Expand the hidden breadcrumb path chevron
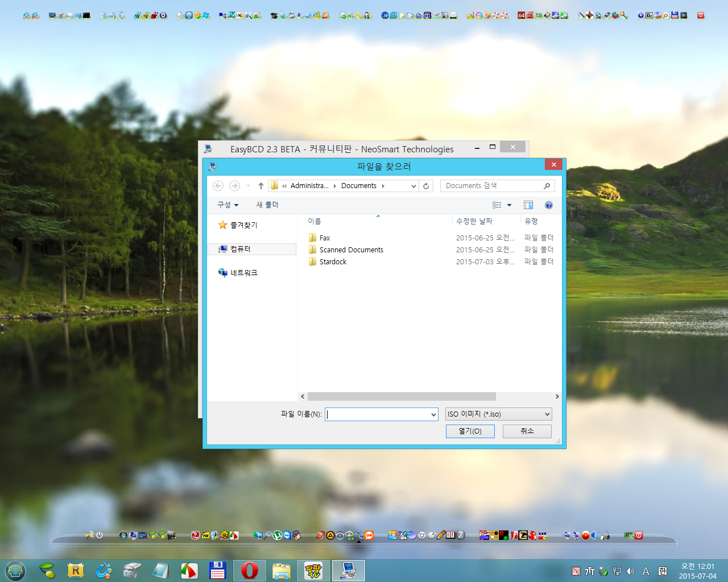Viewport: 728px width, 582px height. click(x=284, y=186)
